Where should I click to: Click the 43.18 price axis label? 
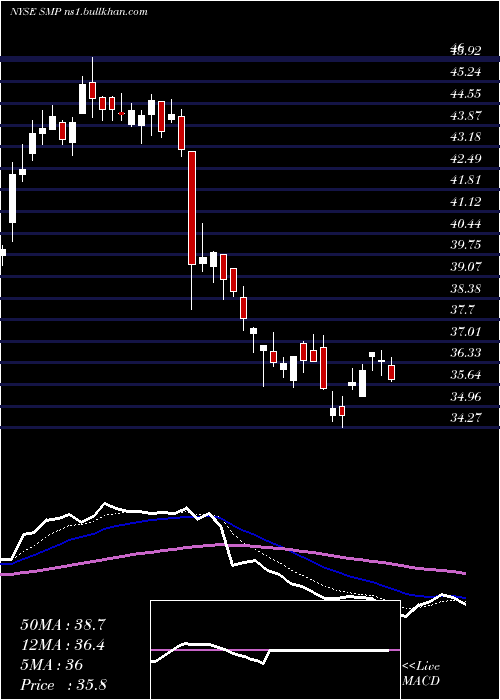click(466, 137)
